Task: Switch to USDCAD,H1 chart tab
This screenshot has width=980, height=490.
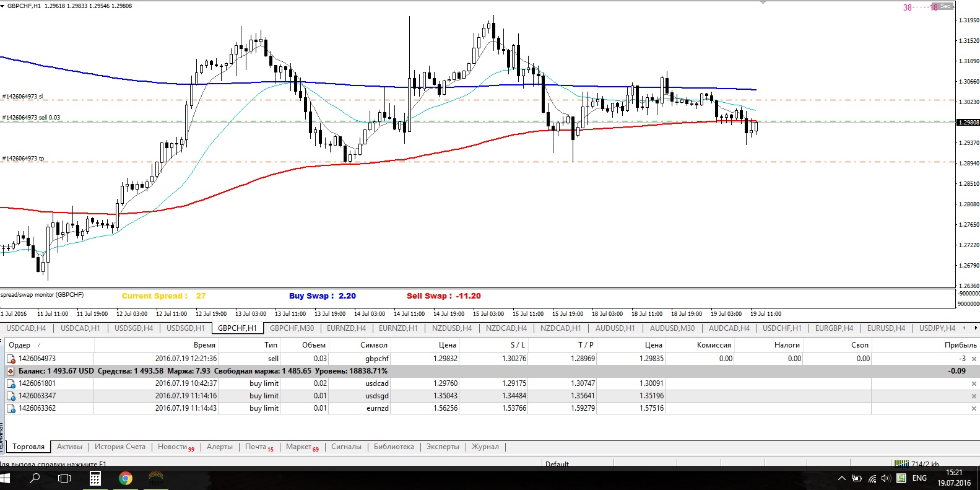Action: pyautogui.click(x=80, y=328)
